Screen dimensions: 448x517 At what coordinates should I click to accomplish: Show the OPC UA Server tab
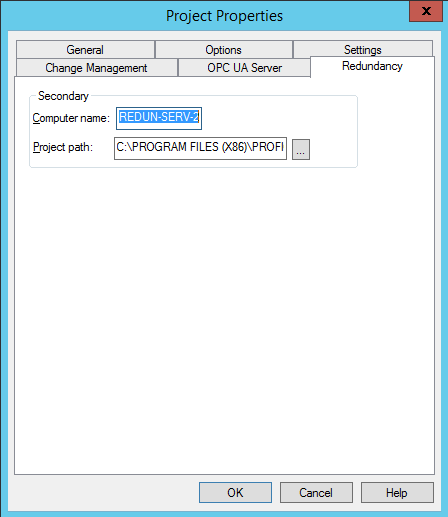coord(244,68)
